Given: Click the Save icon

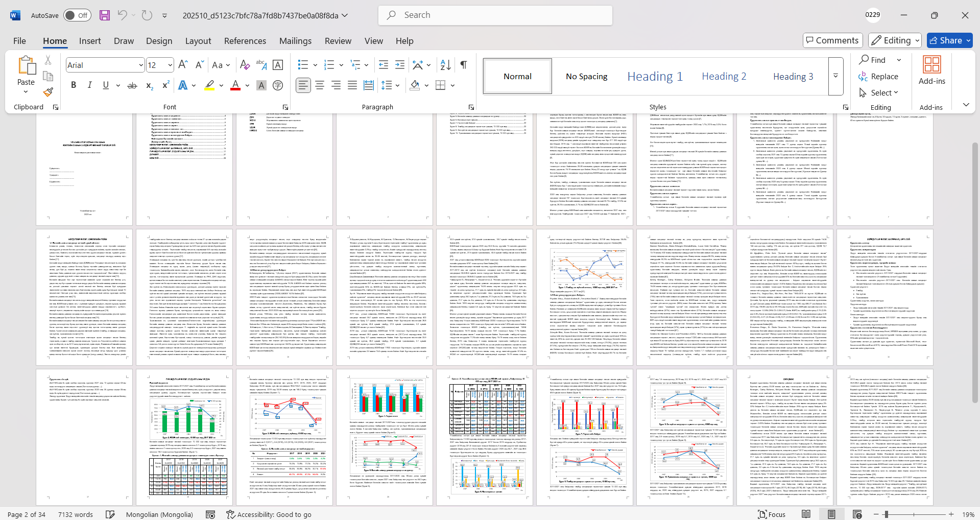Looking at the screenshot, I should point(105,15).
